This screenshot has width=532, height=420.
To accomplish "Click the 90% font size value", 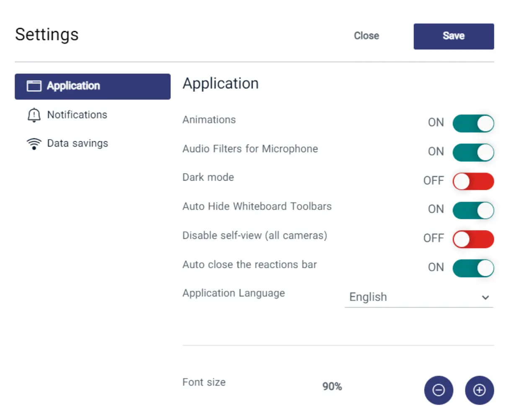I will click(332, 386).
